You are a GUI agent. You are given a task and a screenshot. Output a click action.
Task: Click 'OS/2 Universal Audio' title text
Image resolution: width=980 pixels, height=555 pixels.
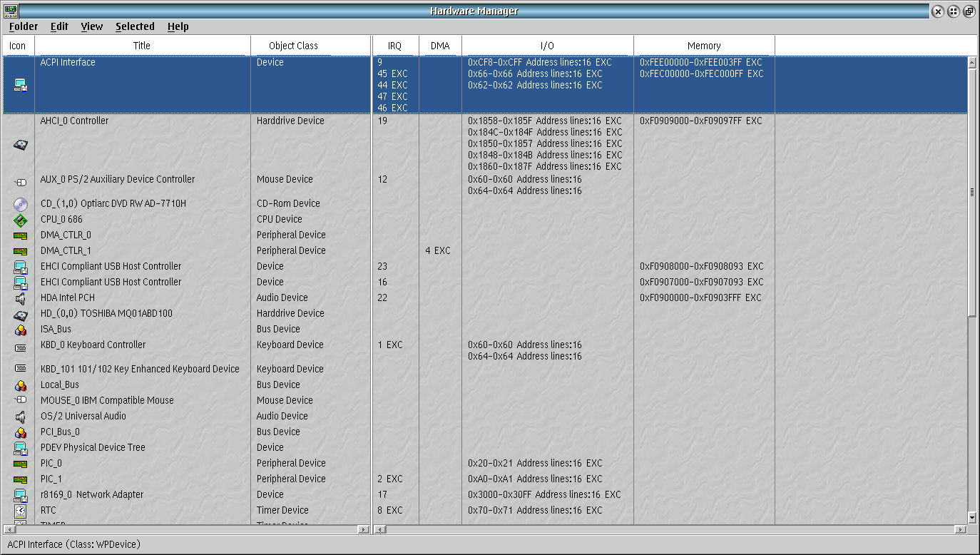pos(83,417)
